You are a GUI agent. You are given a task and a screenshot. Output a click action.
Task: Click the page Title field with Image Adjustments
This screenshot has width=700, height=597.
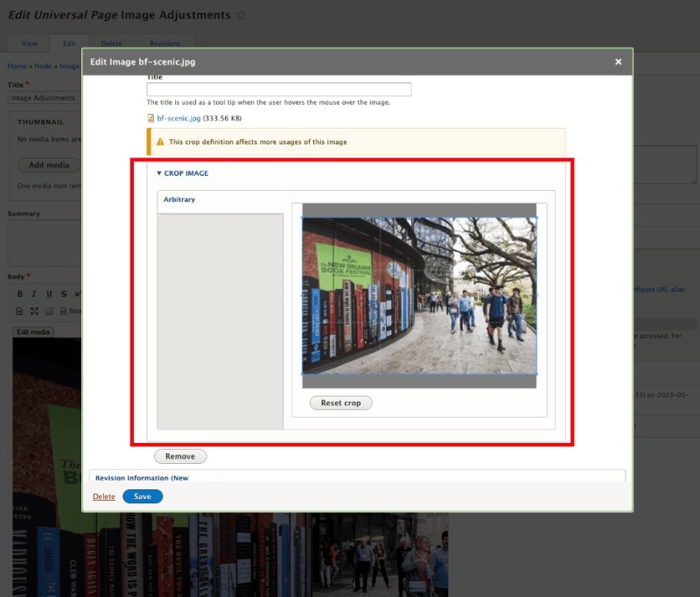45,98
